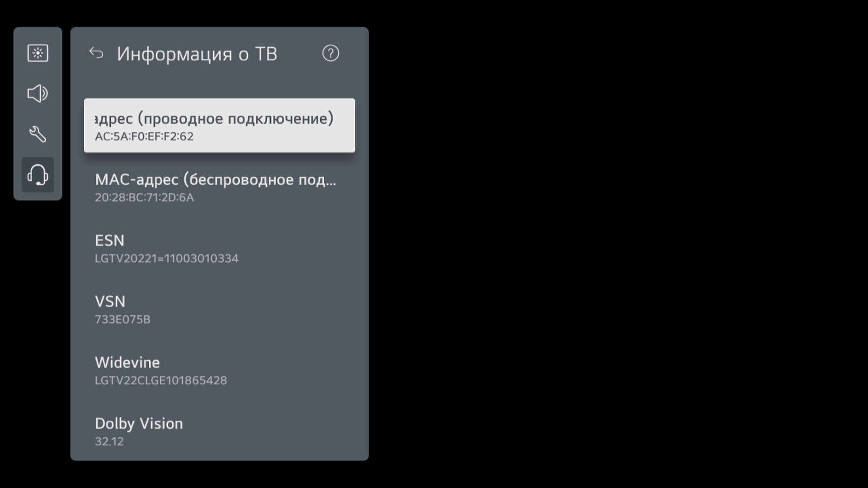Click the wired MAC value AC:5A:F0:EF:F2:62
The height and width of the screenshot is (488, 868).
[144, 136]
